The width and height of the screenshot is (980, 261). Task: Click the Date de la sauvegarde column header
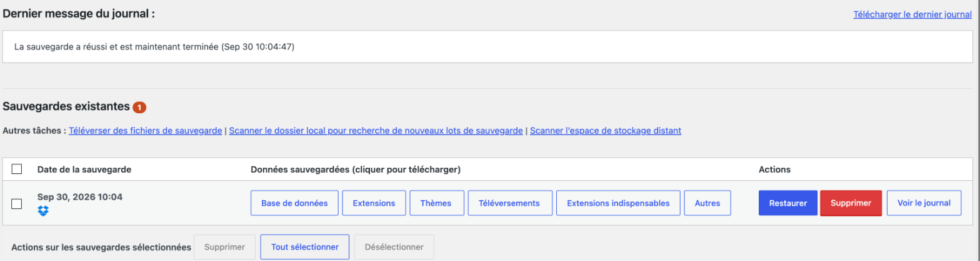(x=84, y=169)
